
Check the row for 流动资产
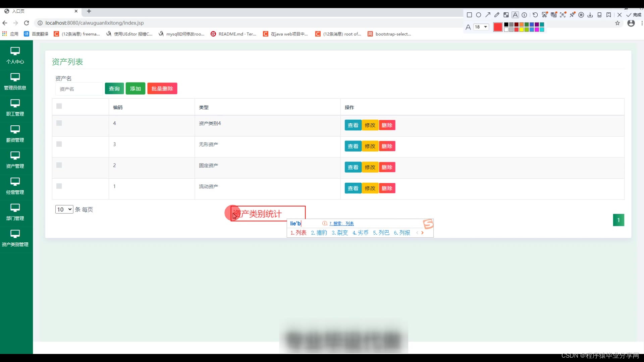click(59, 186)
